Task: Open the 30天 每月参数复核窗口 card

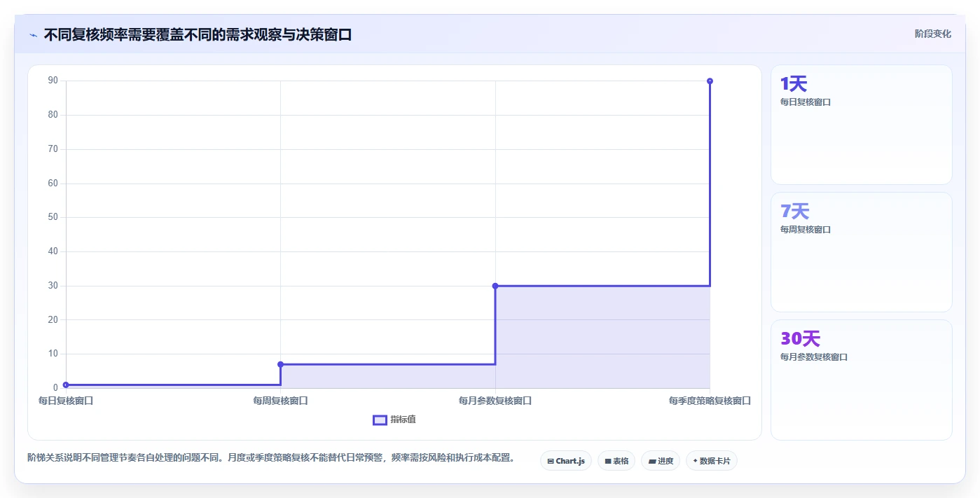Action: pos(862,380)
